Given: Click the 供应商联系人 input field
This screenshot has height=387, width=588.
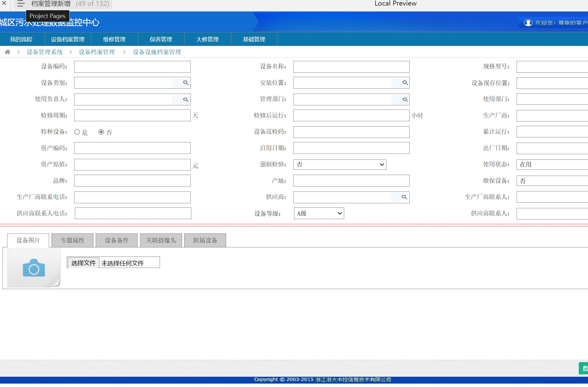Looking at the screenshot, I should pos(552,214).
